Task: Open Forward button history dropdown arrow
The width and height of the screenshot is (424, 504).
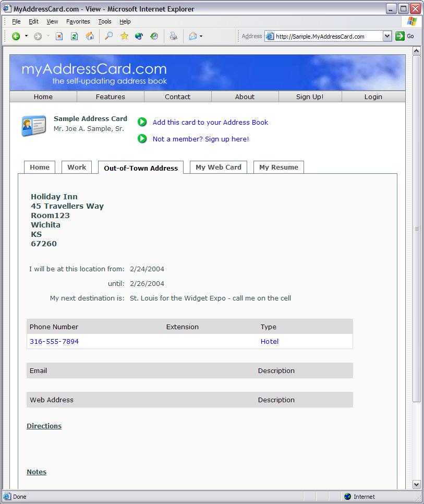Action: [x=48, y=36]
